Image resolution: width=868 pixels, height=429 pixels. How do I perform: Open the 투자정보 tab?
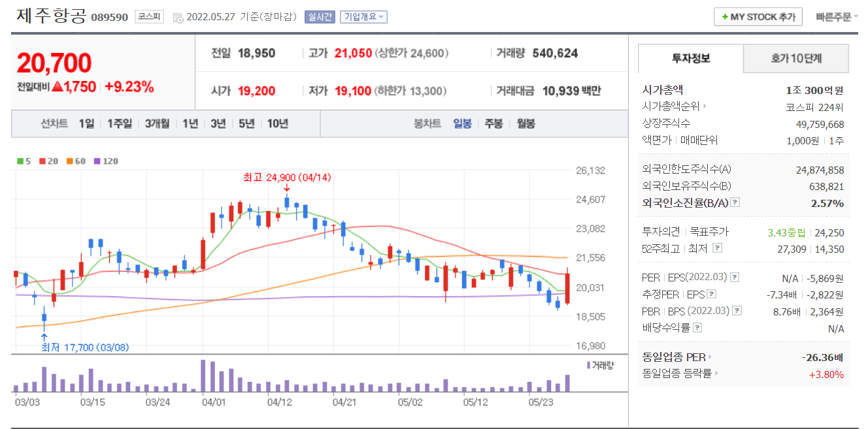pos(691,58)
